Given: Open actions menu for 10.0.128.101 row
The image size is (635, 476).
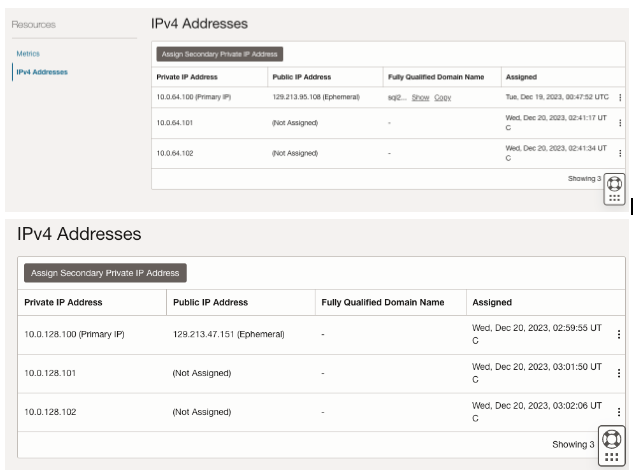Looking at the screenshot, I should pyautogui.click(x=619, y=373).
